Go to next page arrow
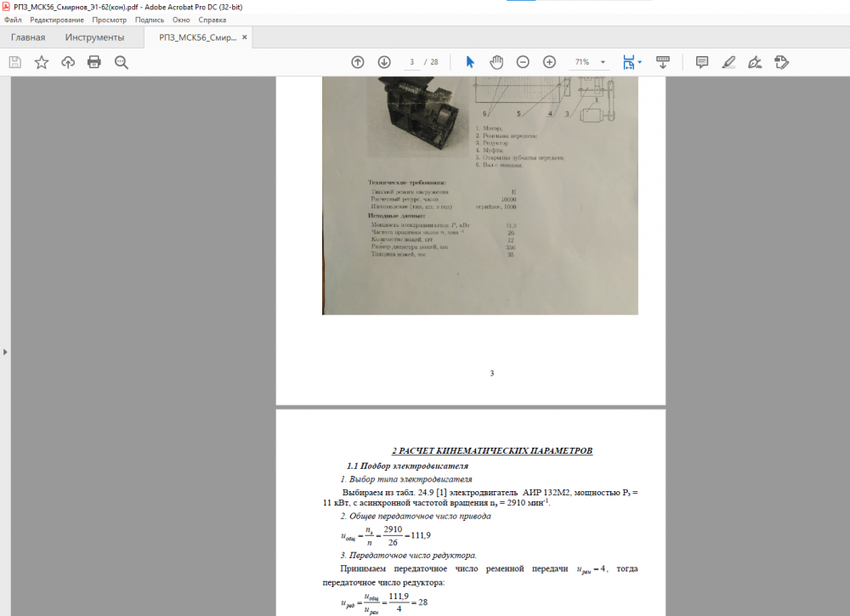Image resolution: width=850 pixels, height=616 pixels. tap(384, 62)
